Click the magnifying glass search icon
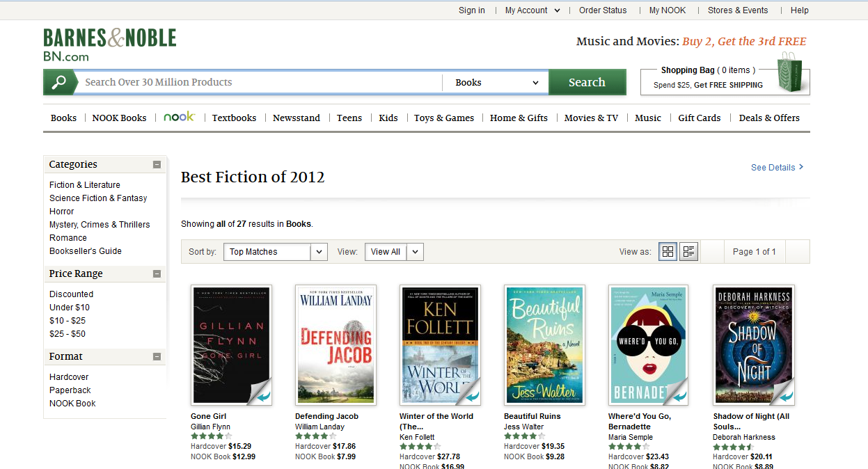Viewport: 868px width, 469px height. [58, 82]
